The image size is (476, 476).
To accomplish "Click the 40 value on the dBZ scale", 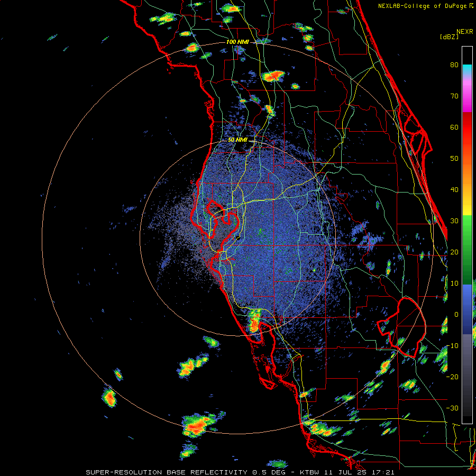I will click(454, 190).
